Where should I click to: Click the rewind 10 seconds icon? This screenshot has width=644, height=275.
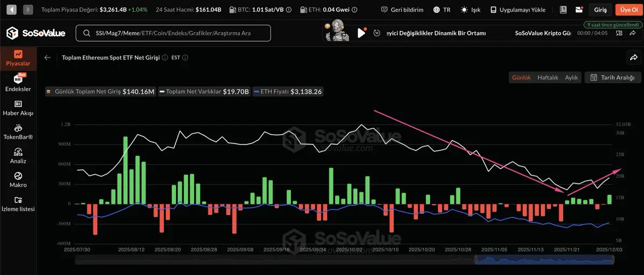(377, 33)
